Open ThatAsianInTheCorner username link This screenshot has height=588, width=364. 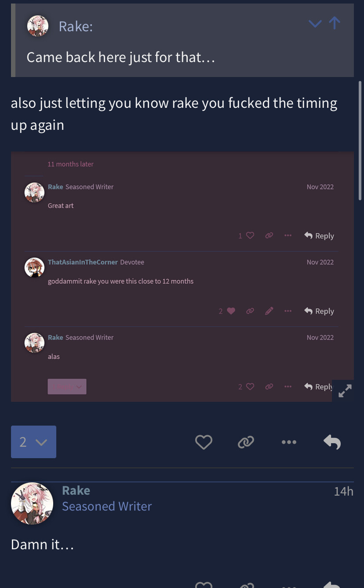(83, 262)
